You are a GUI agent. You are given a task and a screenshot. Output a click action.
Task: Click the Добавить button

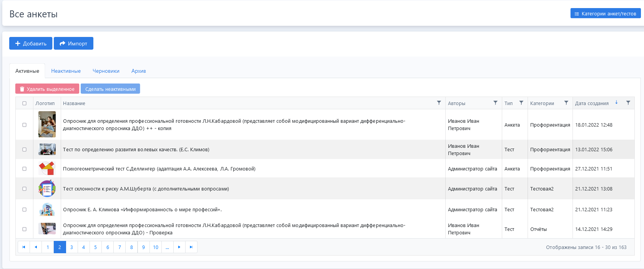click(31, 43)
